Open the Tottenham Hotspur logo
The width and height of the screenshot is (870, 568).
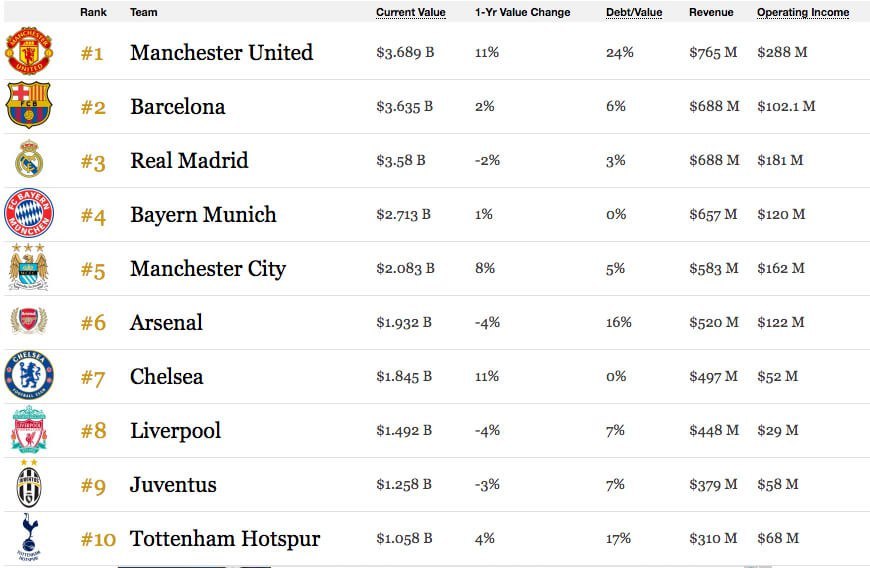[29, 537]
